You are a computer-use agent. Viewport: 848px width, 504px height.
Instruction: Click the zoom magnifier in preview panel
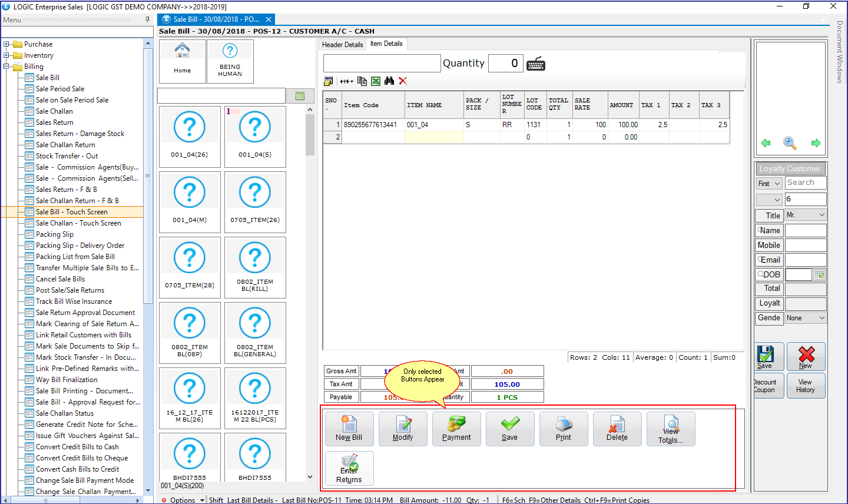click(790, 143)
